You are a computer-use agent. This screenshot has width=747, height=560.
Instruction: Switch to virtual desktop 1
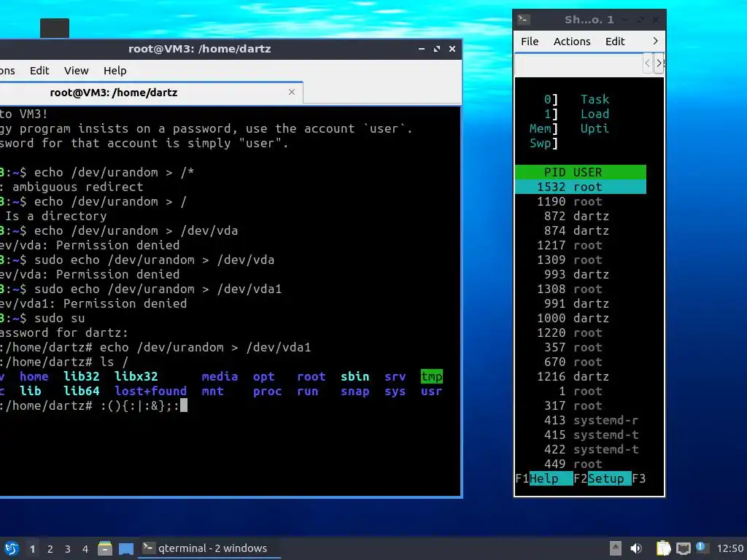[32, 549]
